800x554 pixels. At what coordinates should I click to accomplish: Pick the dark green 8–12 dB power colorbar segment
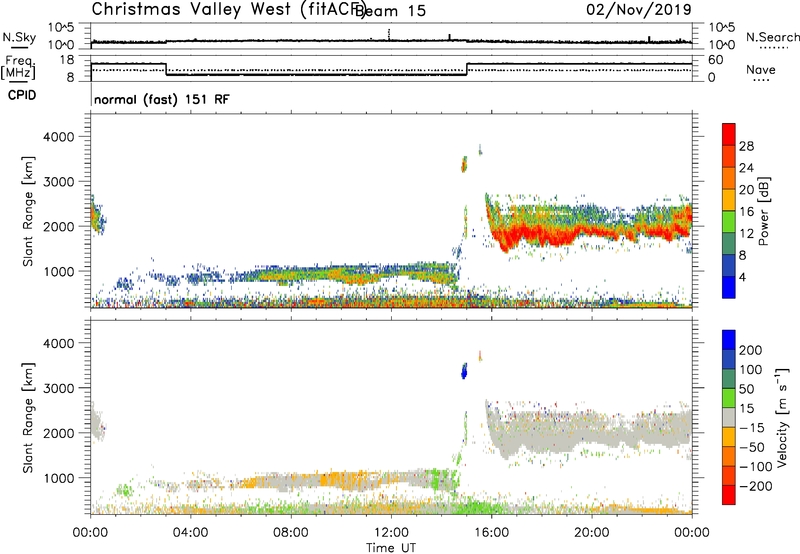pos(729,244)
